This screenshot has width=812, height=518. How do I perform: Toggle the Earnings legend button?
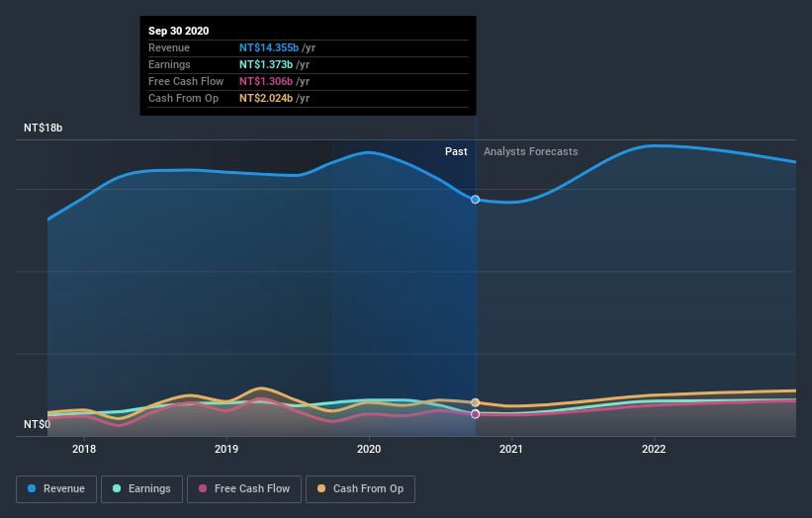[141, 489]
